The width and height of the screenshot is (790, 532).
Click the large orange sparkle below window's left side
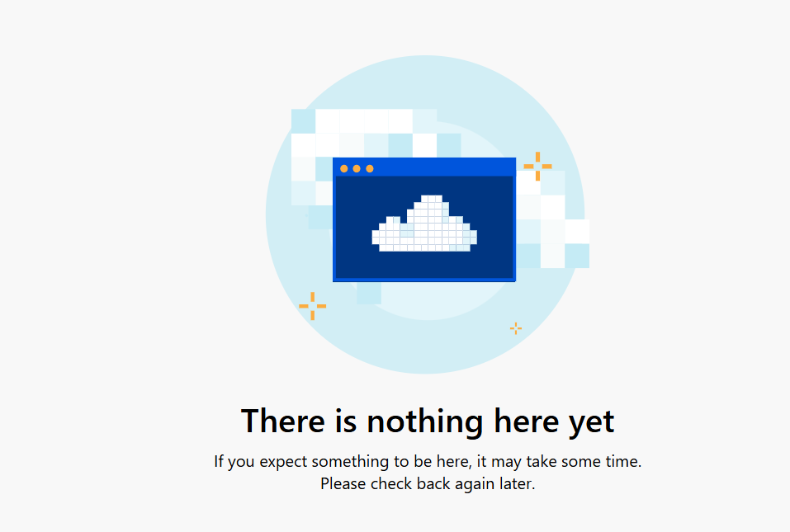[x=312, y=306]
